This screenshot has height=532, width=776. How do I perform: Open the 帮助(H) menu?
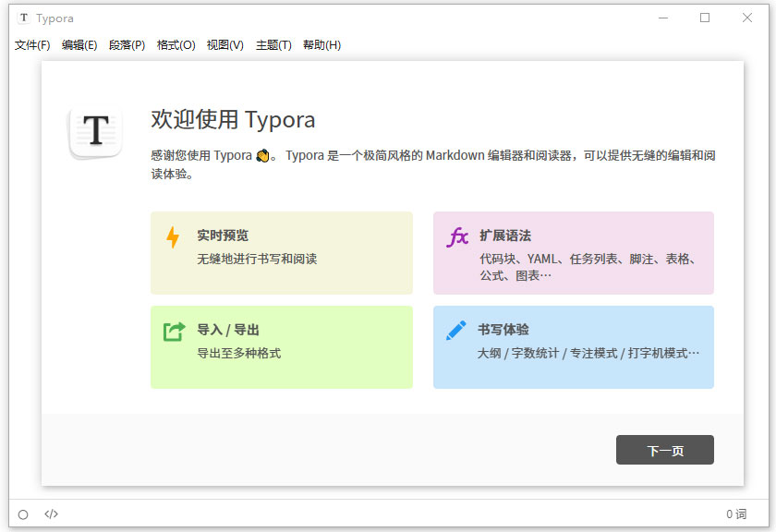point(320,44)
